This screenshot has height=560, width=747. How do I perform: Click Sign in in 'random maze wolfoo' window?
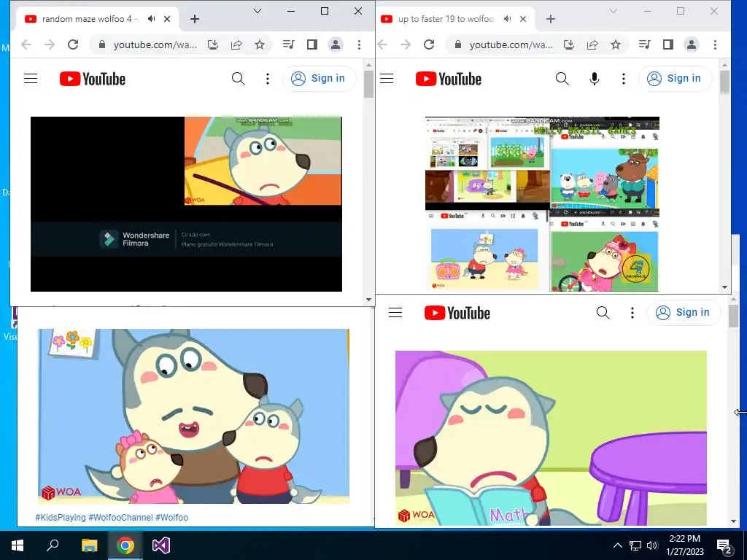(319, 79)
